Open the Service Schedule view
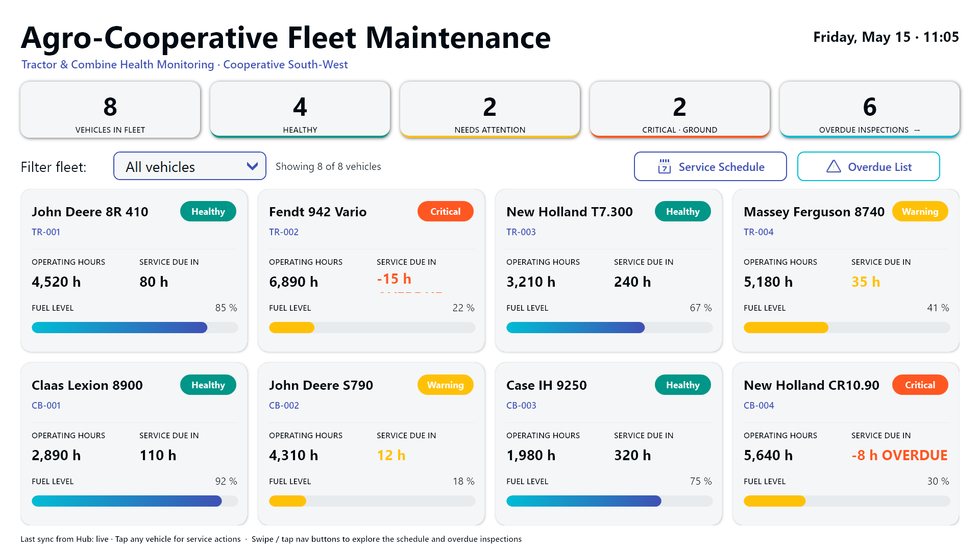 (710, 166)
